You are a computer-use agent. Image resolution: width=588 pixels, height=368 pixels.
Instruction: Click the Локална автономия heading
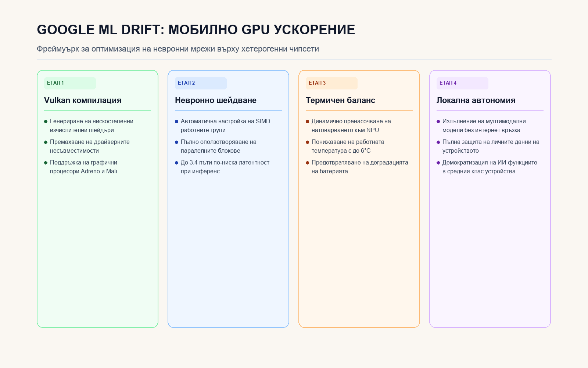(476, 100)
